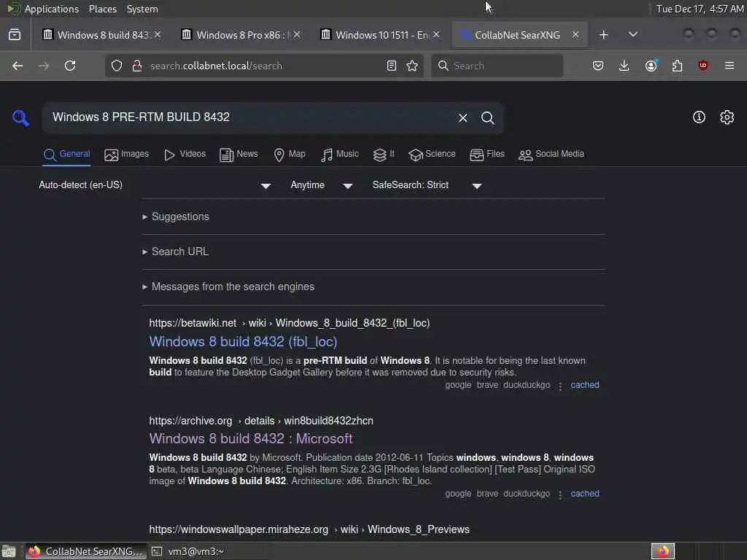Close the Windows 10 1511 tab
The width and height of the screenshot is (747, 560).
pyautogui.click(x=436, y=35)
